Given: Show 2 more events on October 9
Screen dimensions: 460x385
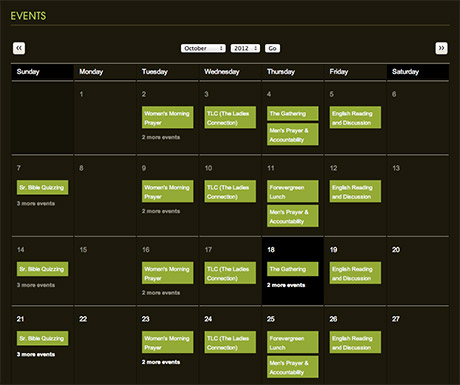Looking at the screenshot, I should point(161,211).
